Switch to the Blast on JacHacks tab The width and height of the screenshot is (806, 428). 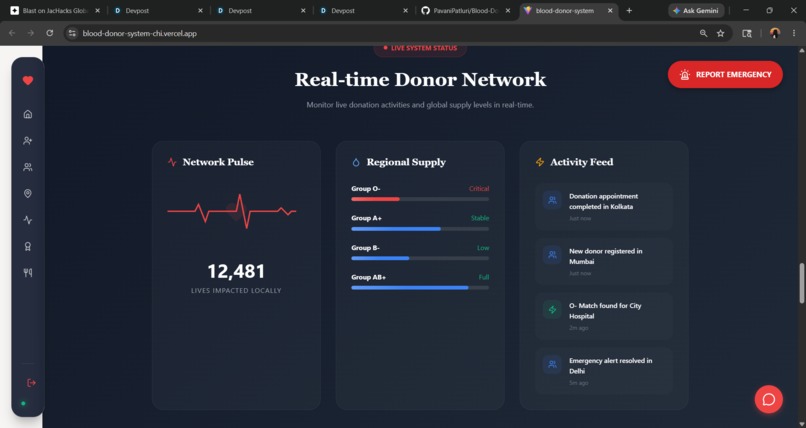56,10
